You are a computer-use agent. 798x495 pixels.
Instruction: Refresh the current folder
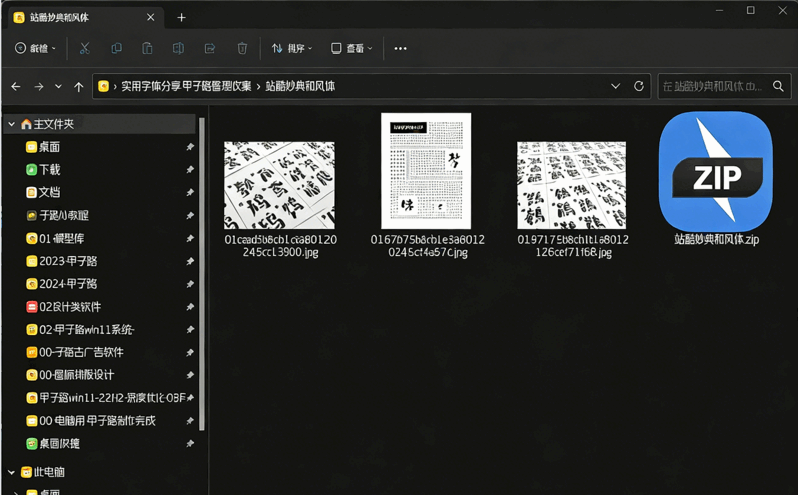(x=639, y=86)
